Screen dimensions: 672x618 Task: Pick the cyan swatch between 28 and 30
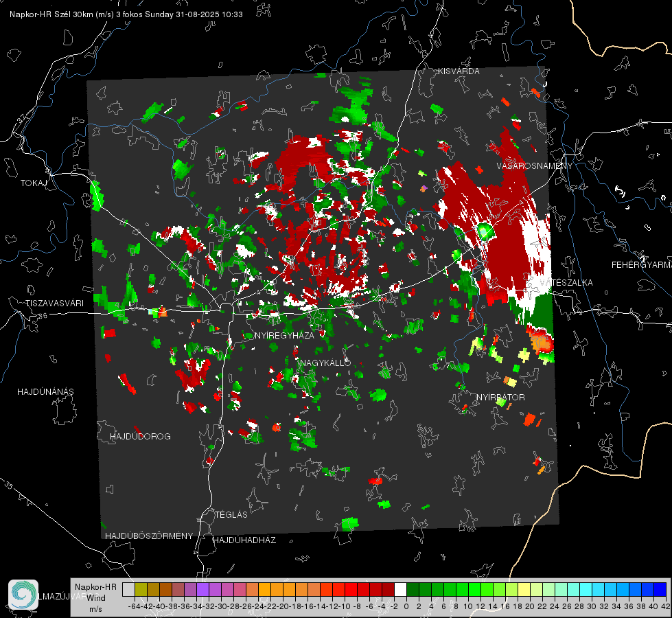click(586, 589)
